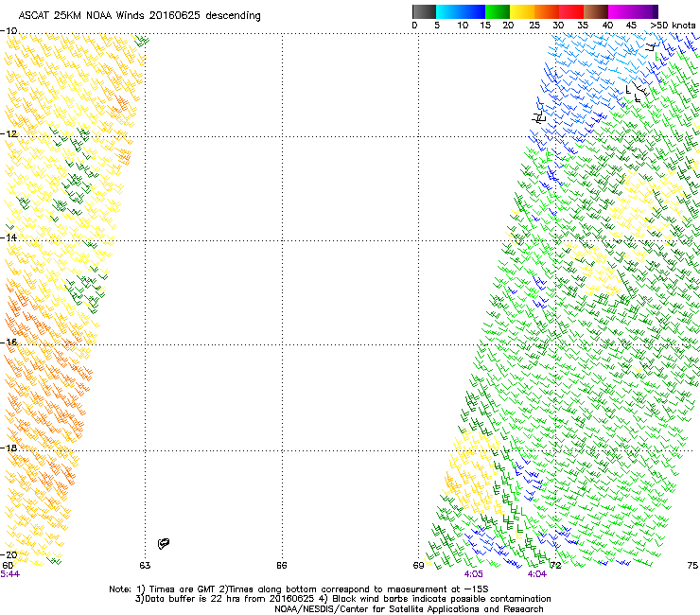Click the purple pass time "4:05"
700x615 pixels.
pyautogui.click(x=473, y=573)
